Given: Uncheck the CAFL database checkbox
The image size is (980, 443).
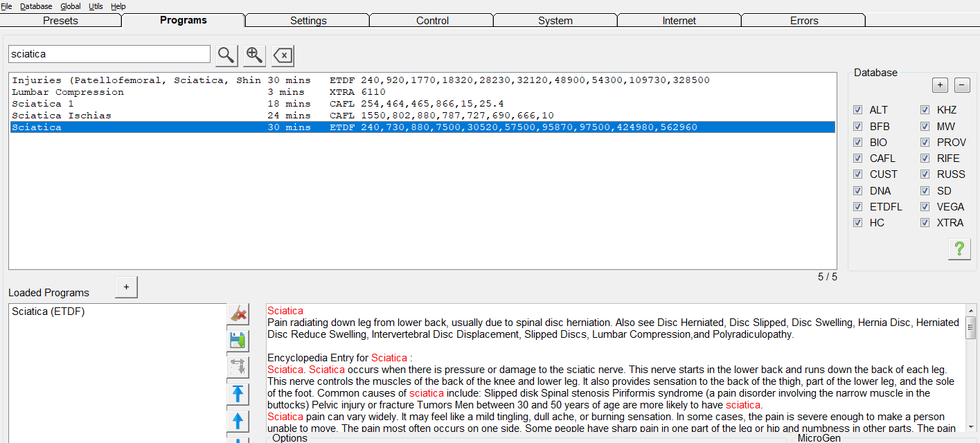Looking at the screenshot, I should (x=858, y=159).
